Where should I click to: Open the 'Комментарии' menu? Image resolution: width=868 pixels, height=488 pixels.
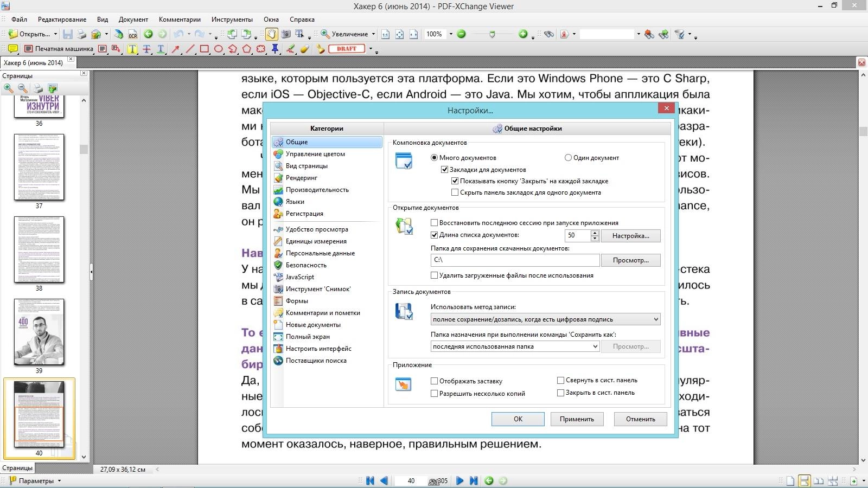coord(180,20)
